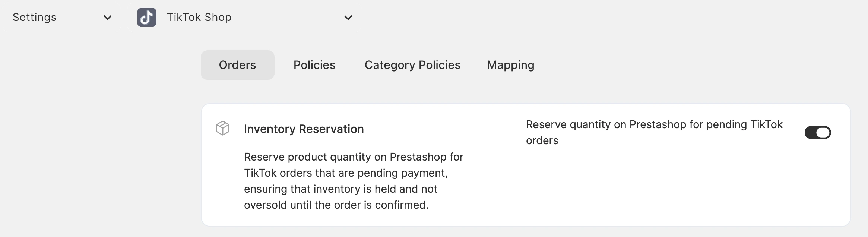
Task: Open the Category Policies tab
Action: [x=412, y=65]
